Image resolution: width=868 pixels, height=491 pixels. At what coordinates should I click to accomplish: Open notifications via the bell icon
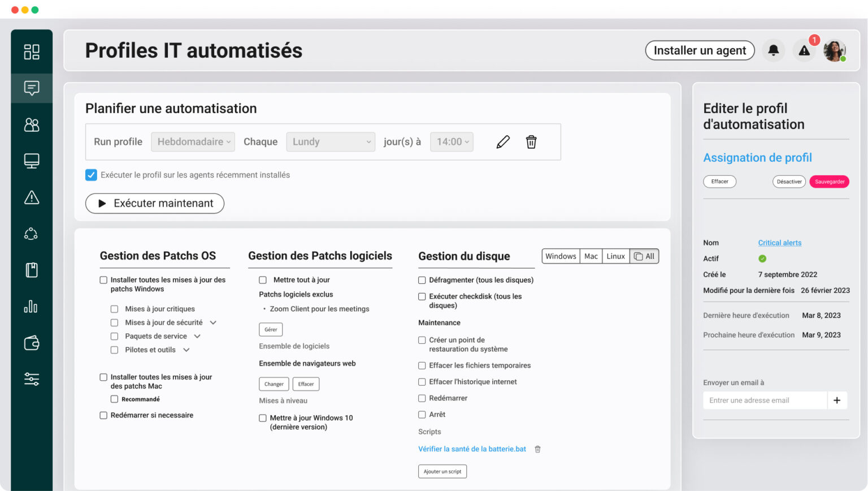point(773,50)
